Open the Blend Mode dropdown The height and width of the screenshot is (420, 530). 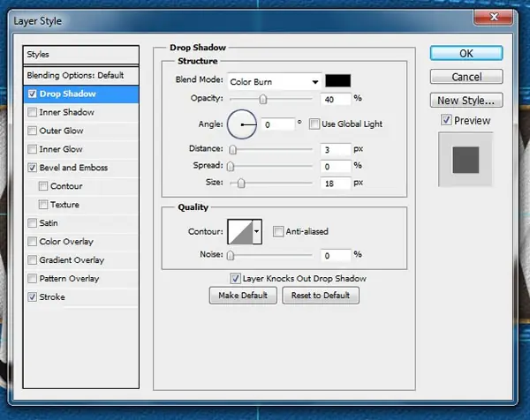pos(274,82)
